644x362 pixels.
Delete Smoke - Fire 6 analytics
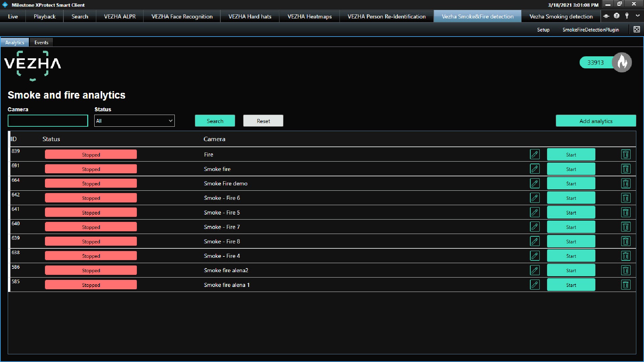[626, 198]
